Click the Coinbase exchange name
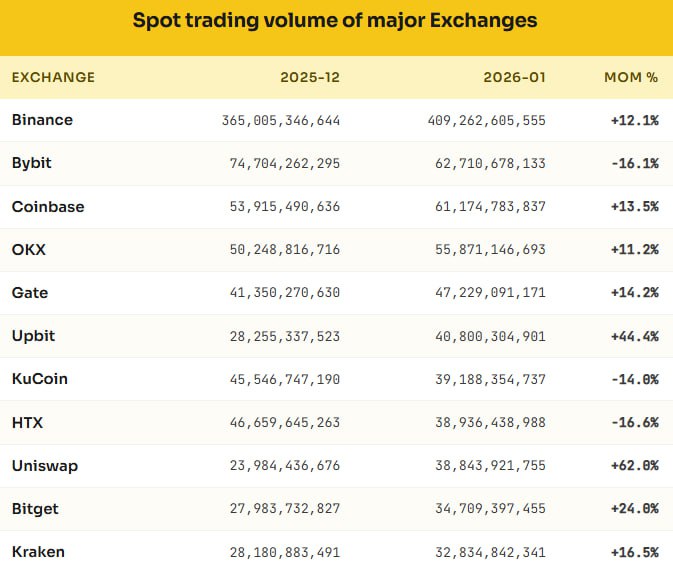Screen dimensions: 673x567 [x=48, y=206]
